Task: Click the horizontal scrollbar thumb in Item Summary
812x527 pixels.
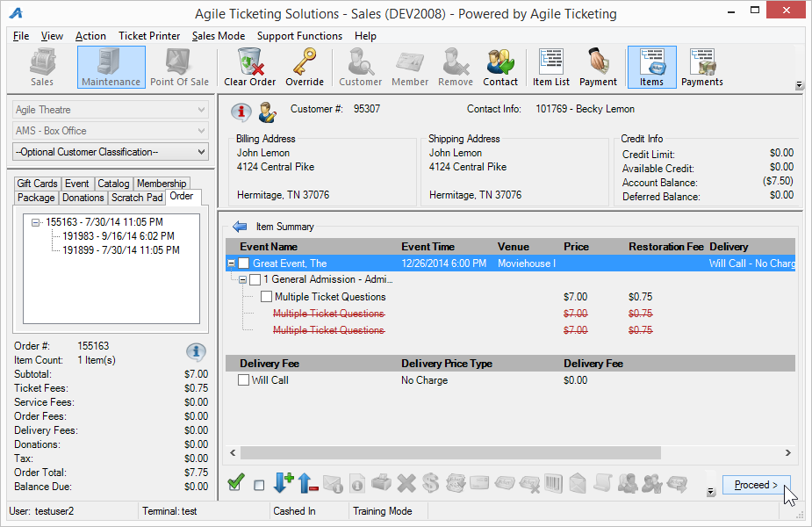Action: point(450,453)
